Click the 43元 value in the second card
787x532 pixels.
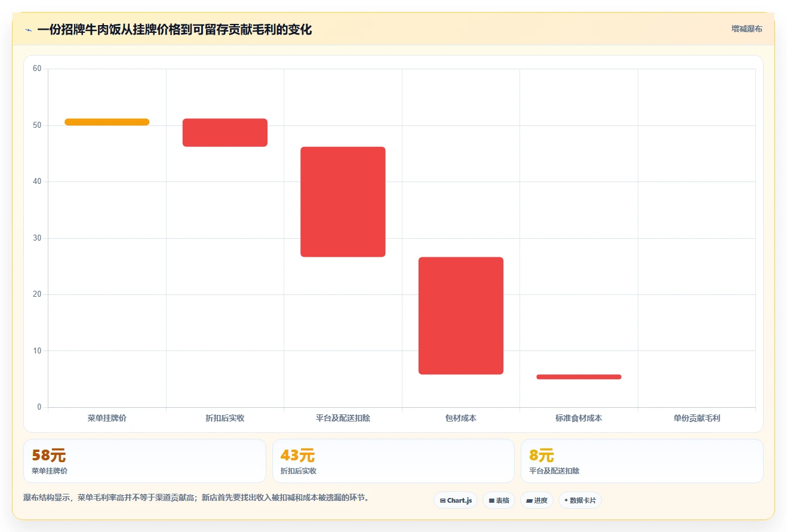coord(297,456)
